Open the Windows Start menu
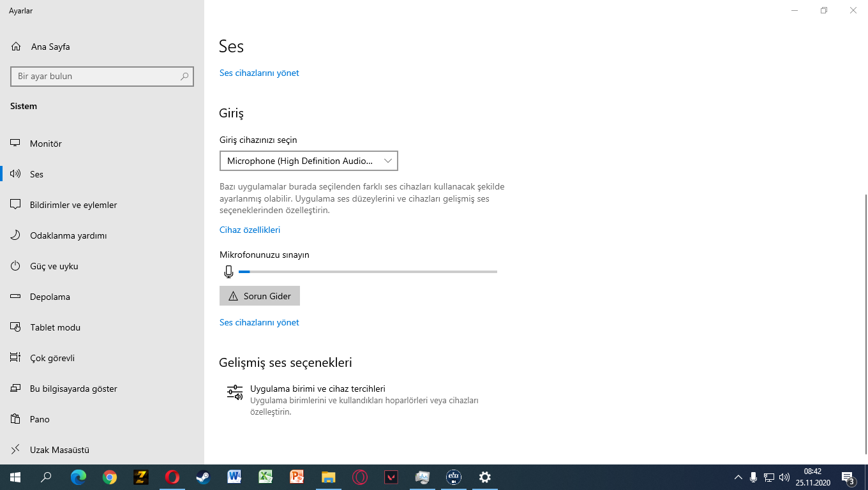Screen dimensions: 868x490 point(15,477)
